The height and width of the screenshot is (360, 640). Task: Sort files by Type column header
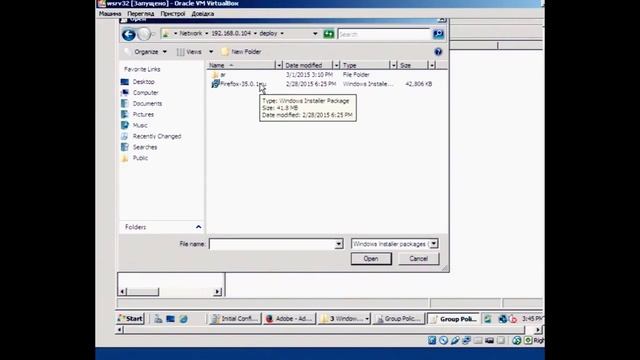click(365, 65)
